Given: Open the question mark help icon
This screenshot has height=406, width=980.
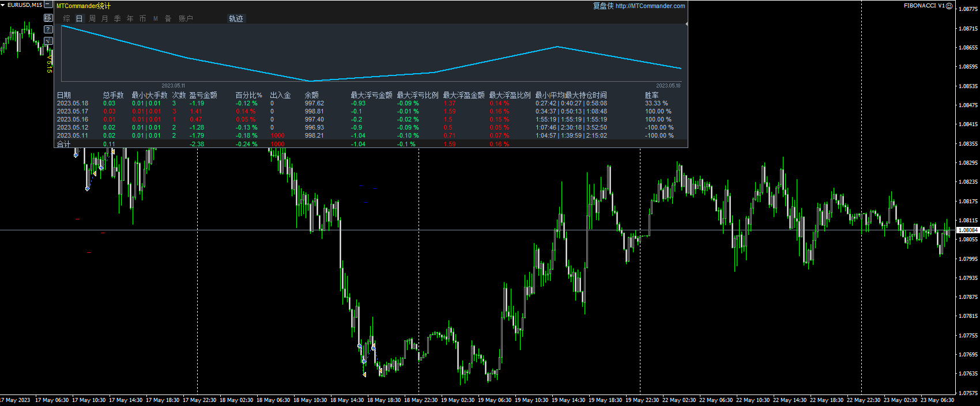Looking at the screenshot, I should tap(48, 29).
